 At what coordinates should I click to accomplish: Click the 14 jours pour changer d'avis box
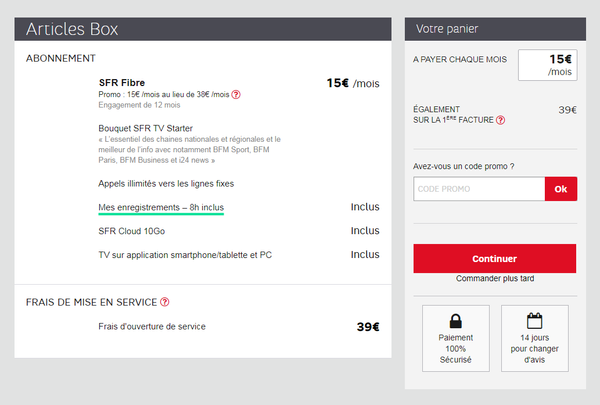[535, 338]
